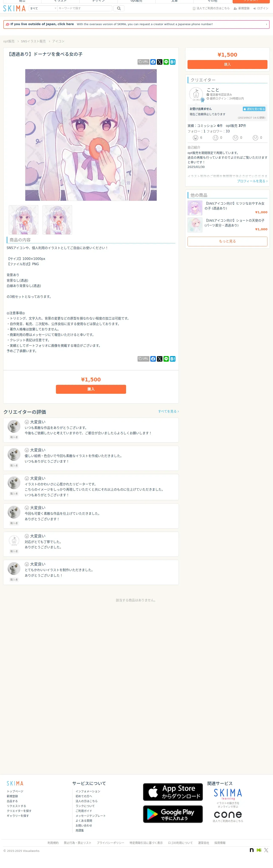Share on LINE from row under title

[166, 62]
